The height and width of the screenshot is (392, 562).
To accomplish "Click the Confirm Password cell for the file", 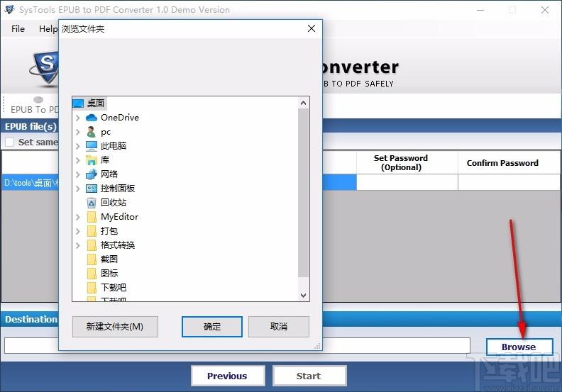I will [x=509, y=182].
